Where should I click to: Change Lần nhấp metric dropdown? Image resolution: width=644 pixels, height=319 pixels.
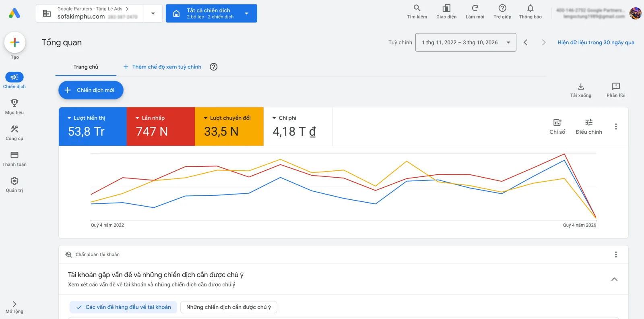point(150,118)
